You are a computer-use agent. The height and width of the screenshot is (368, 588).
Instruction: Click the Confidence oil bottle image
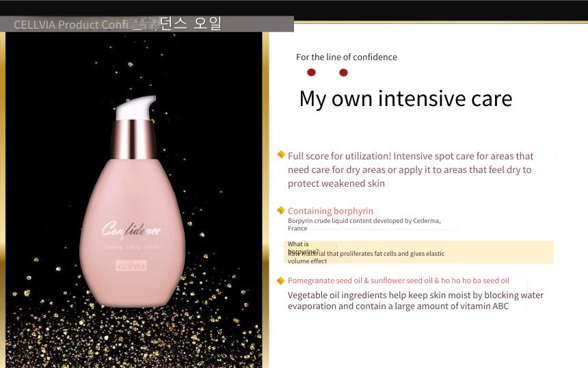[132, 202]
